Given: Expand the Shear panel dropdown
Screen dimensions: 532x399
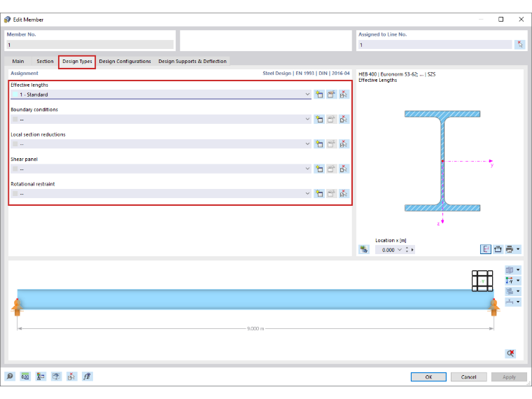Looking at the screenshot, I should [307, 169].
